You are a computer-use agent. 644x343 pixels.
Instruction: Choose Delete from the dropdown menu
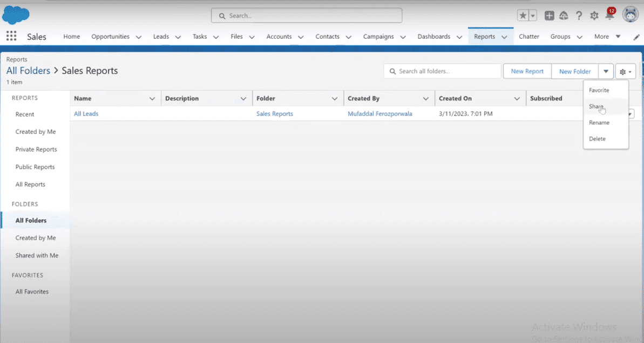[606, 139]
